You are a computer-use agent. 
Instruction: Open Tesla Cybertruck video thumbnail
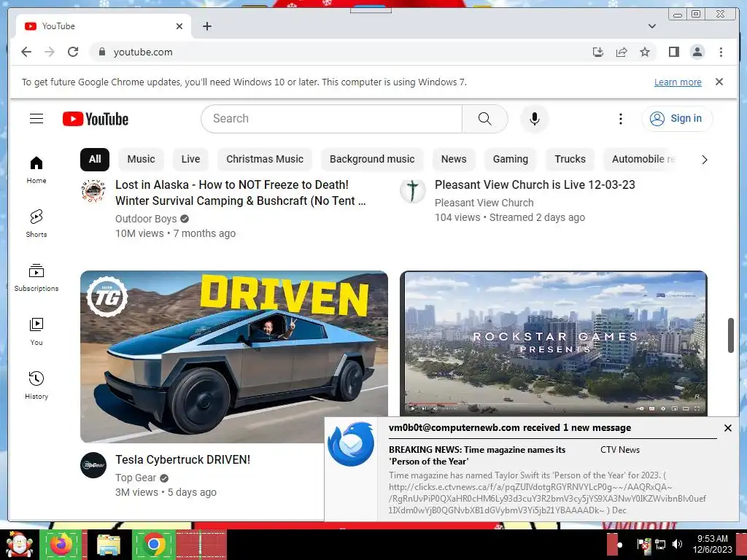[234, 357]
